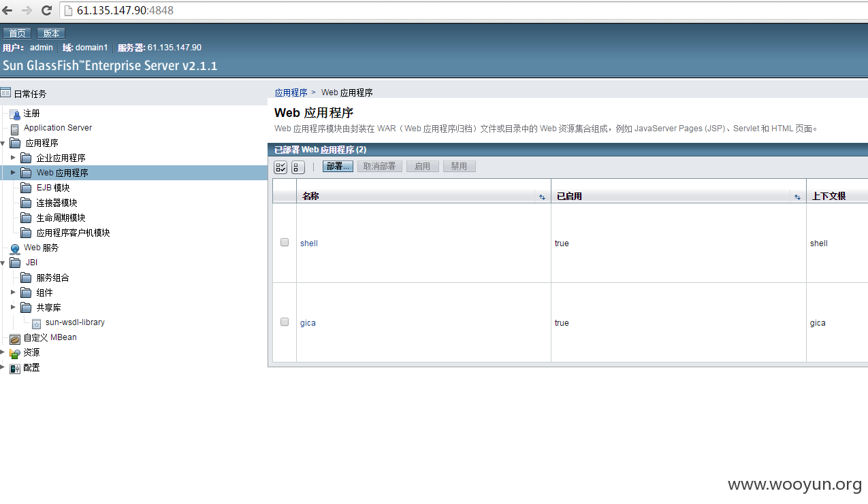Click the 组件 folder icon

(x=26, y=292)
